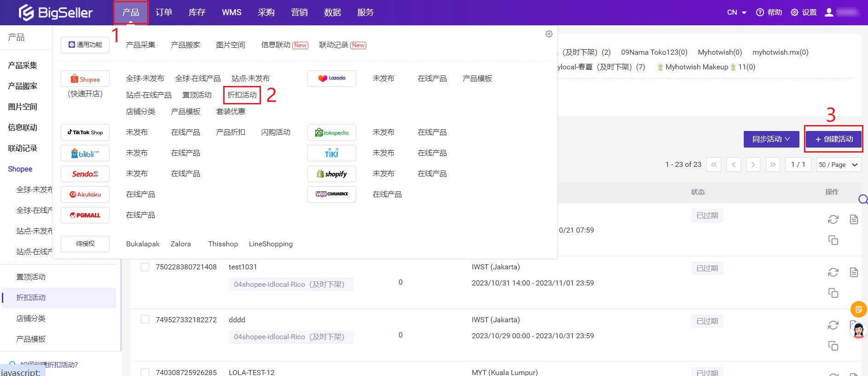Viewport: 868px width, 376px height.
Task: Open the Shopee platform logo button
Action: click(85, 79)
